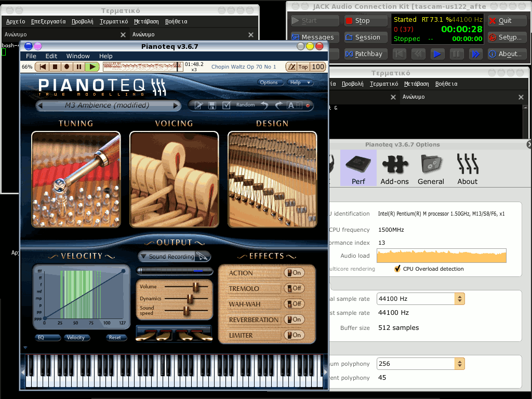
Task: Open the Design panel thumbnail
Action: click(272, 179)
